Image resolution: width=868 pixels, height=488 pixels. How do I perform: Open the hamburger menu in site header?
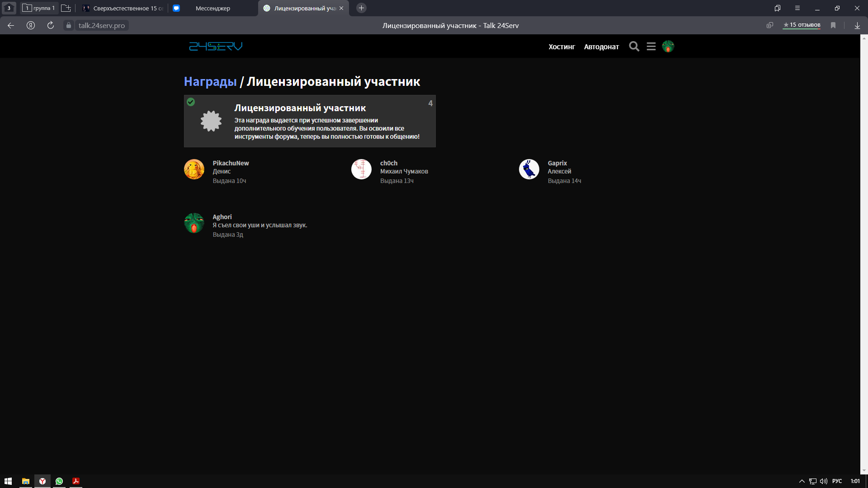coord(651,47)
